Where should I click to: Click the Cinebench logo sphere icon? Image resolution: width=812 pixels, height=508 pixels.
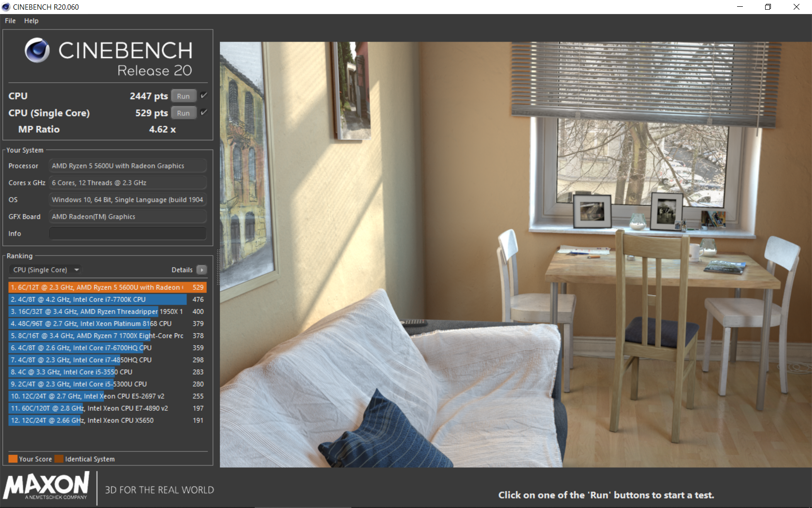[x=37, y=50]
